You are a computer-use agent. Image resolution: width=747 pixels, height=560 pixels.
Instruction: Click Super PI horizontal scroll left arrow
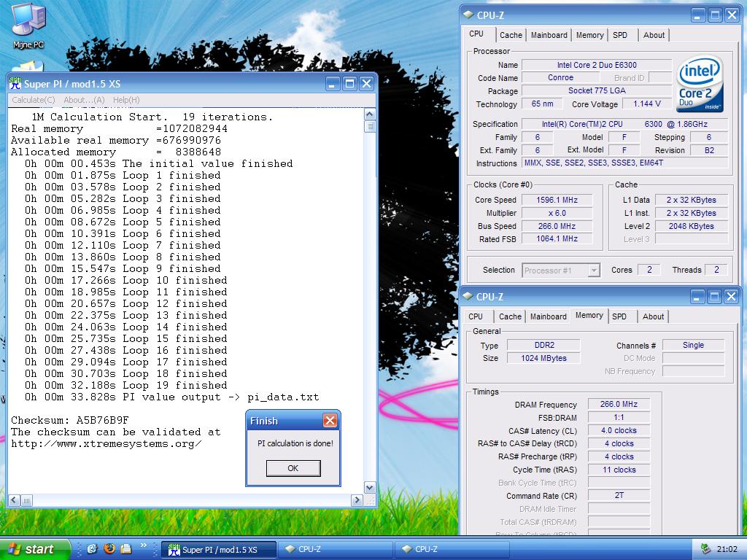pyautogui.click(x=14, y=500)
